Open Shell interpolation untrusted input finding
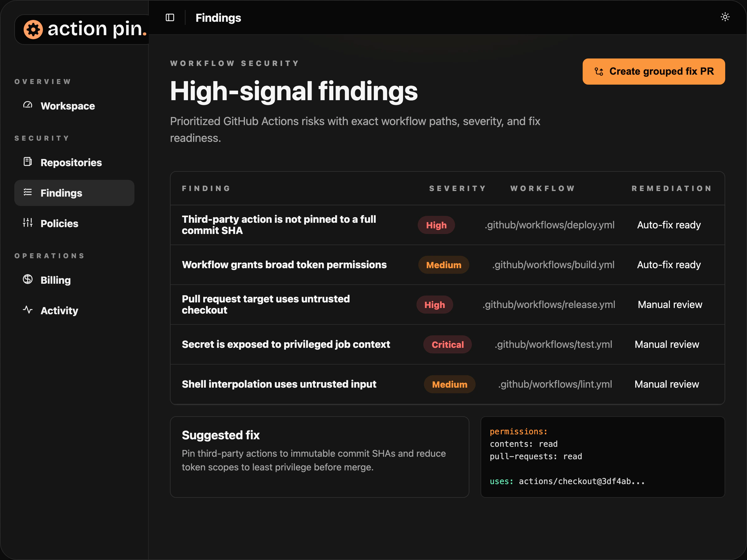Screen dimensions: 747x560 pyautogui.click(x=279, y=384)
